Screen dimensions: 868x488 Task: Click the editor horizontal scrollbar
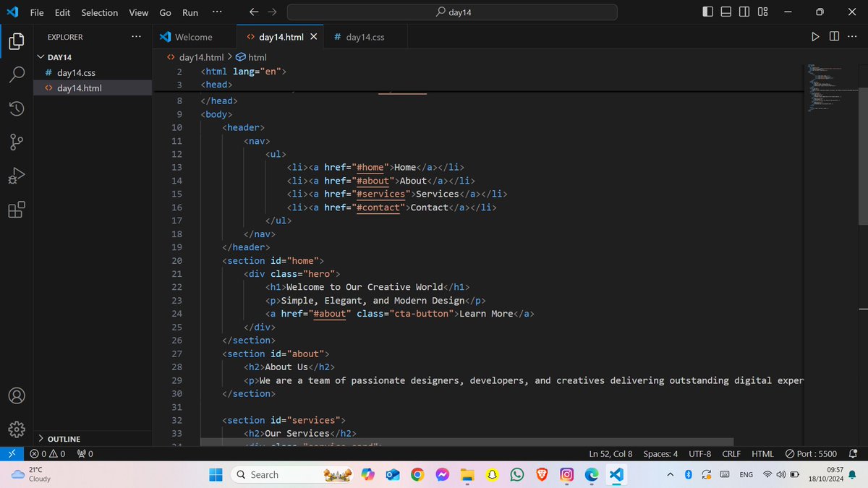[467, 442]
